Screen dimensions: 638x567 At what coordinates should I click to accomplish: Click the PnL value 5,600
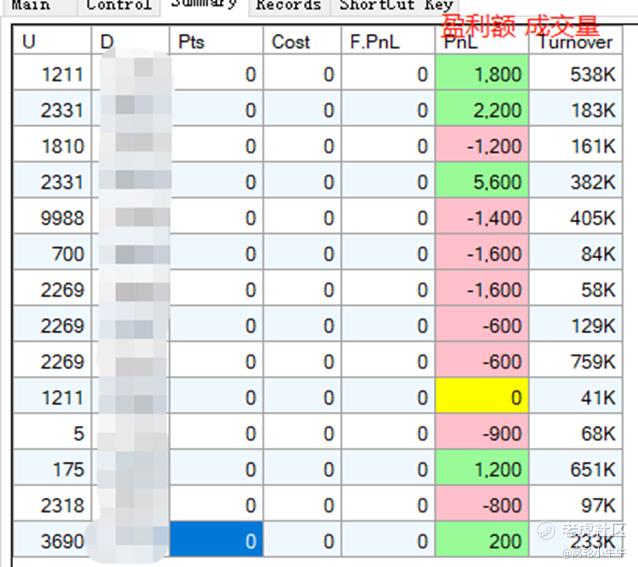tap(482, 180)
